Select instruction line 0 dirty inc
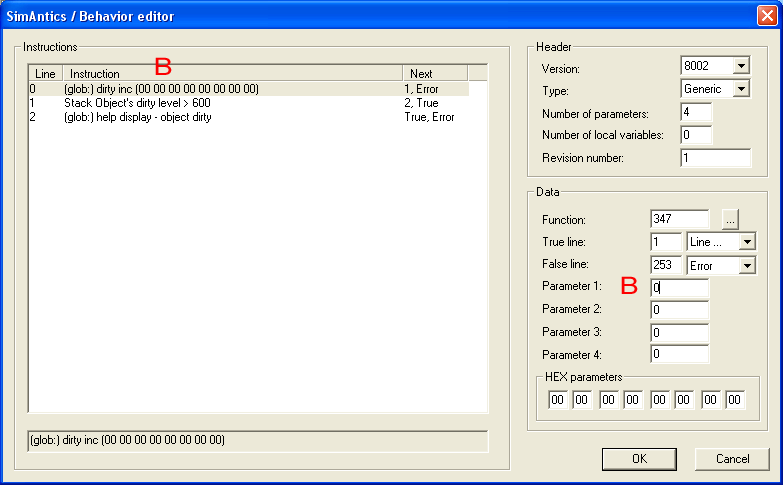This screenshot has width=783, height=485. click(249, 89)
